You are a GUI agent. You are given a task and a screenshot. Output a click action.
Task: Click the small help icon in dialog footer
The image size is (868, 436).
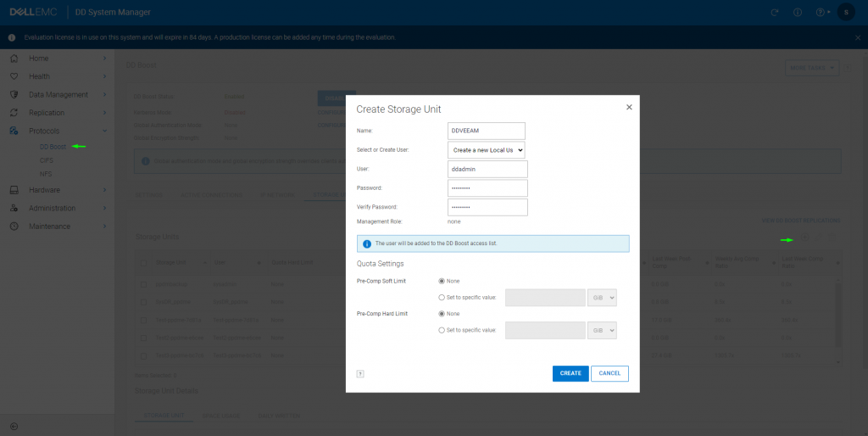(360, 373)
